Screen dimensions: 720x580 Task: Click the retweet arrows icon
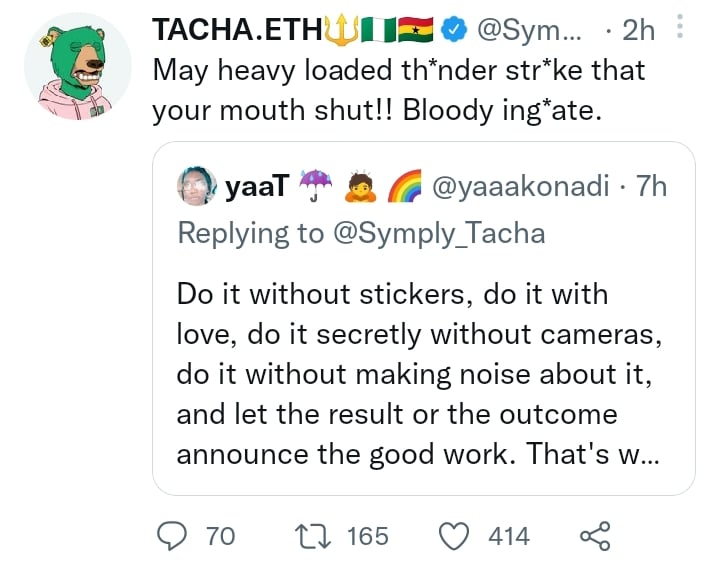(320, 536)
